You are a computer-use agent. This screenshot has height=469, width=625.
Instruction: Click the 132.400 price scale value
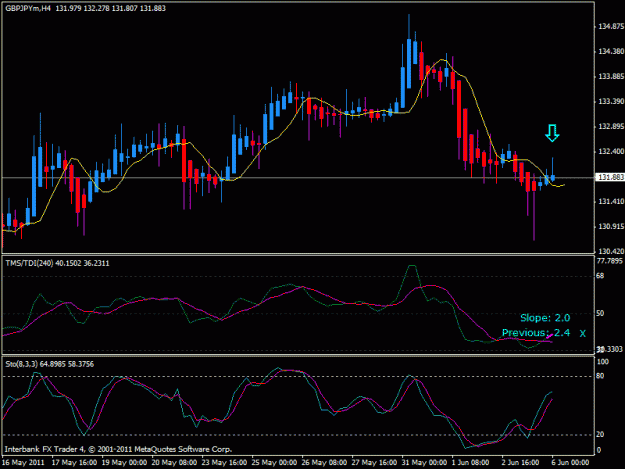point(611,152)
